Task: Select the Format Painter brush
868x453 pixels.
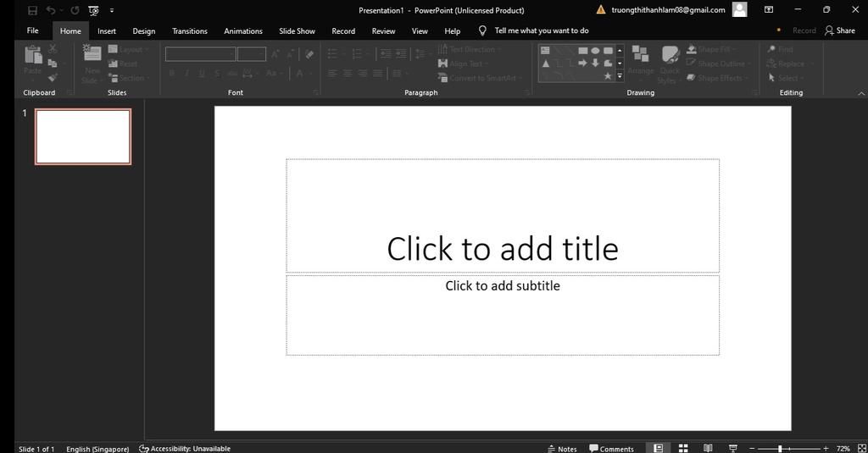Action: [53, 77]
